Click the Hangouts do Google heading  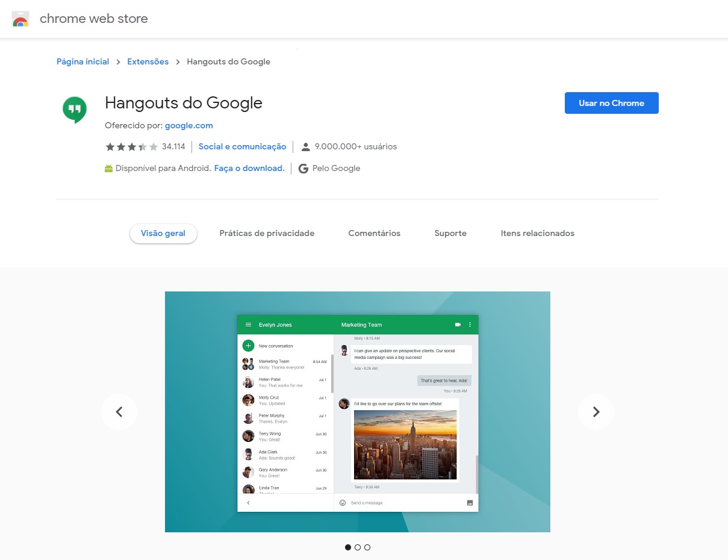pyautogui.click(x=184, y=103)
